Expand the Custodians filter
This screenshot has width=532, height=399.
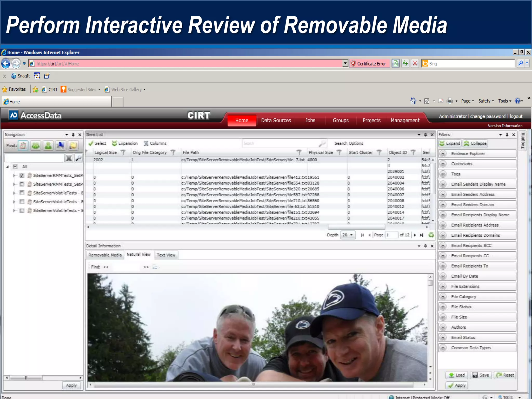click(x=443, y=164)
